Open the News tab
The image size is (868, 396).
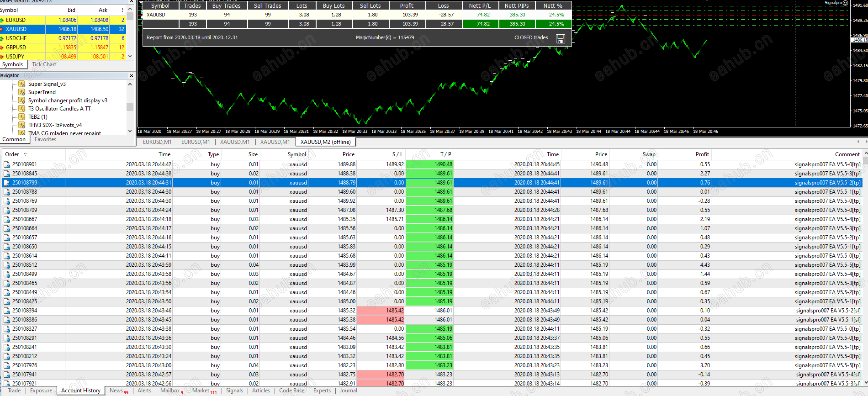point(119,391)
